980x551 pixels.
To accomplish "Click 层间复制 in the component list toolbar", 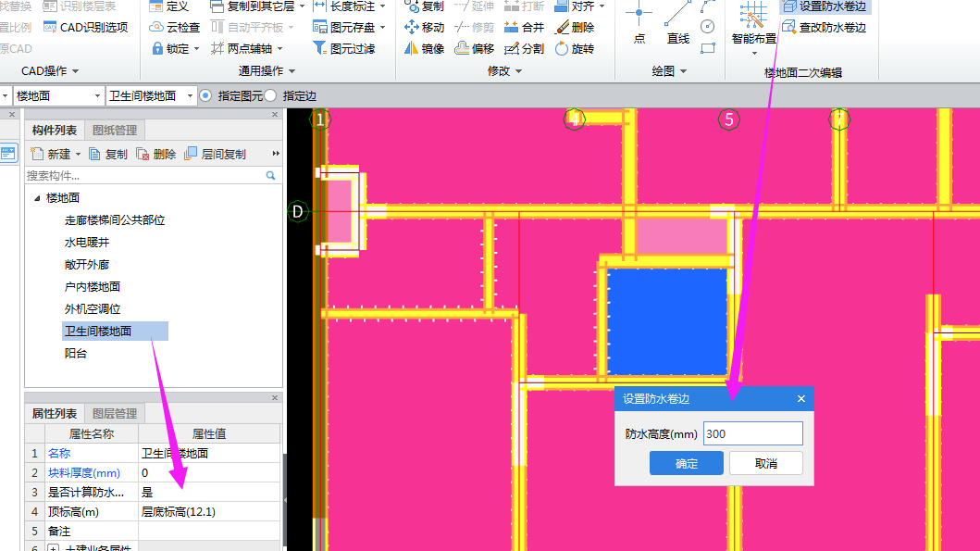I will point(216,154).
